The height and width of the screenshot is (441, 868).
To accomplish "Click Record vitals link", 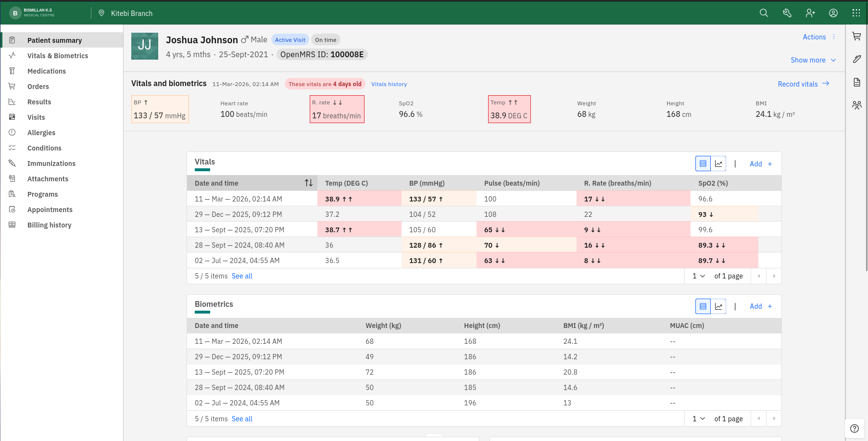I will tap(803, 84).
